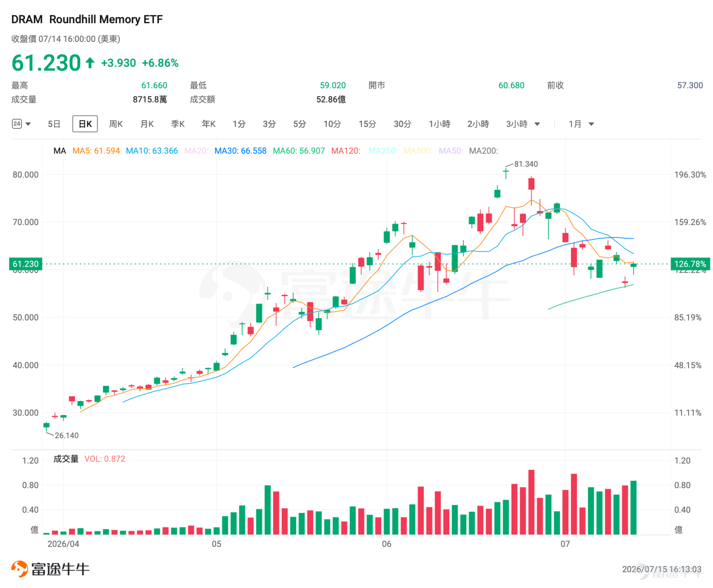Click the green up-arrow next to the price

[90, 62]
